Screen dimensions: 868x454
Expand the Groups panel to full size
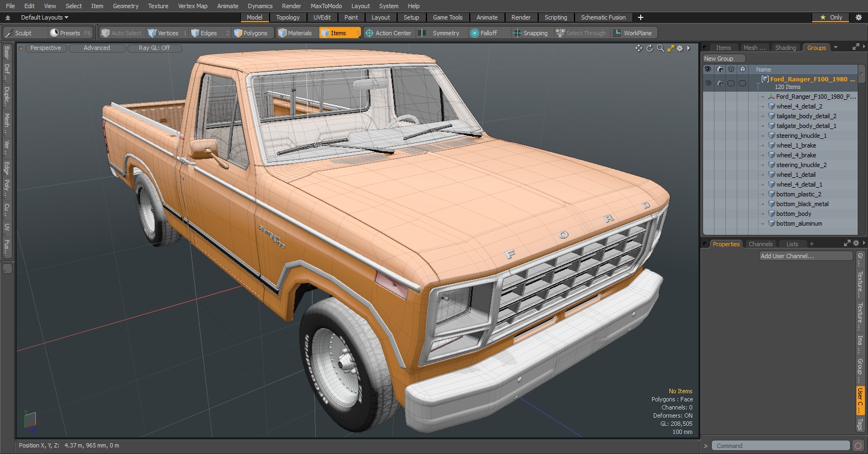click(856, 47)
